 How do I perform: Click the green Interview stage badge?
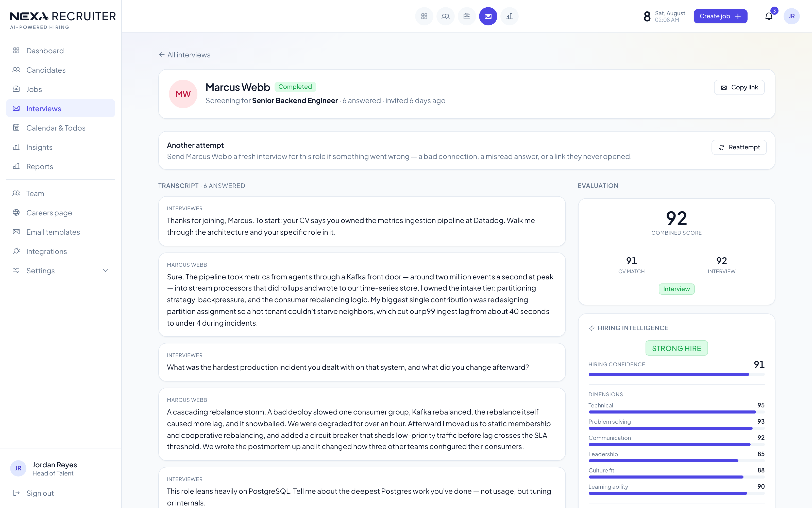click(676, 289)
